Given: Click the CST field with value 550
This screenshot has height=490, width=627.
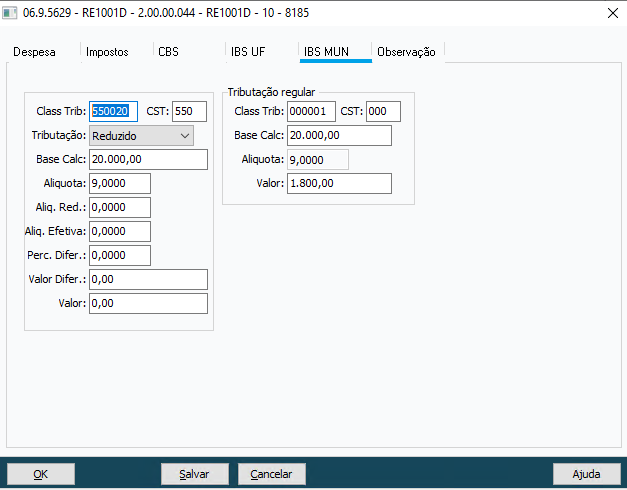Looking at the screenshot, I should [x=189, y=111].
